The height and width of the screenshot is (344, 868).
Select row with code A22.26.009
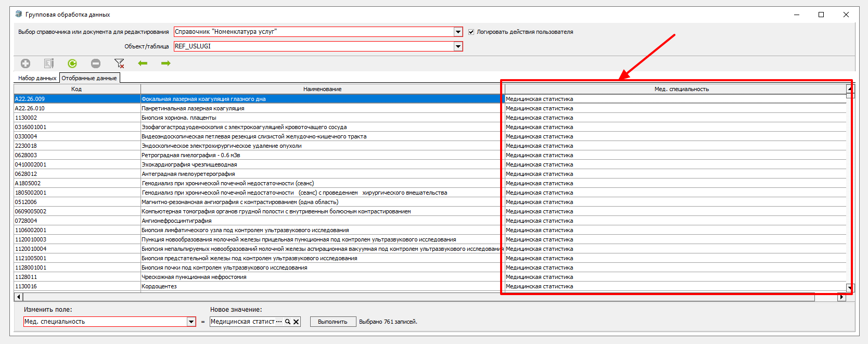430,99
